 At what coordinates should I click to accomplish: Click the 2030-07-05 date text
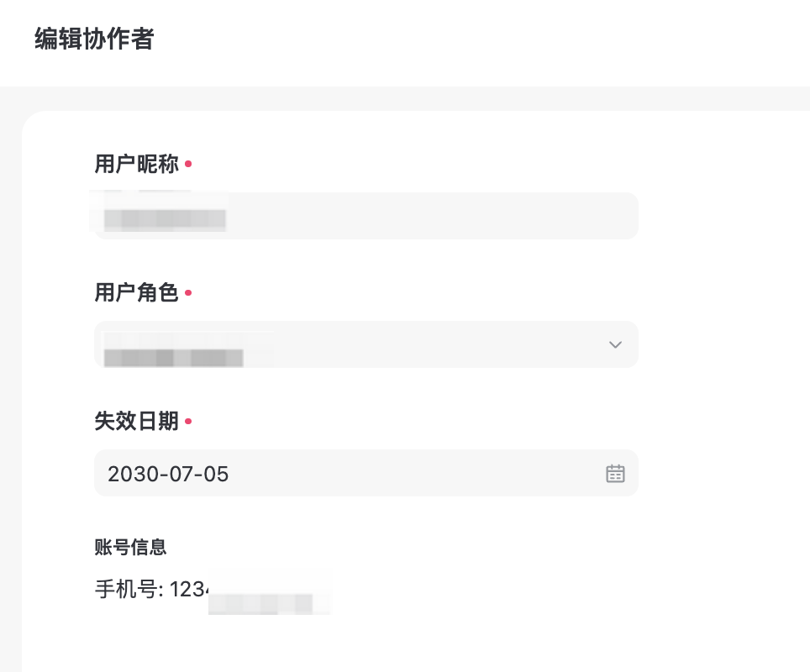click(168, 475)
